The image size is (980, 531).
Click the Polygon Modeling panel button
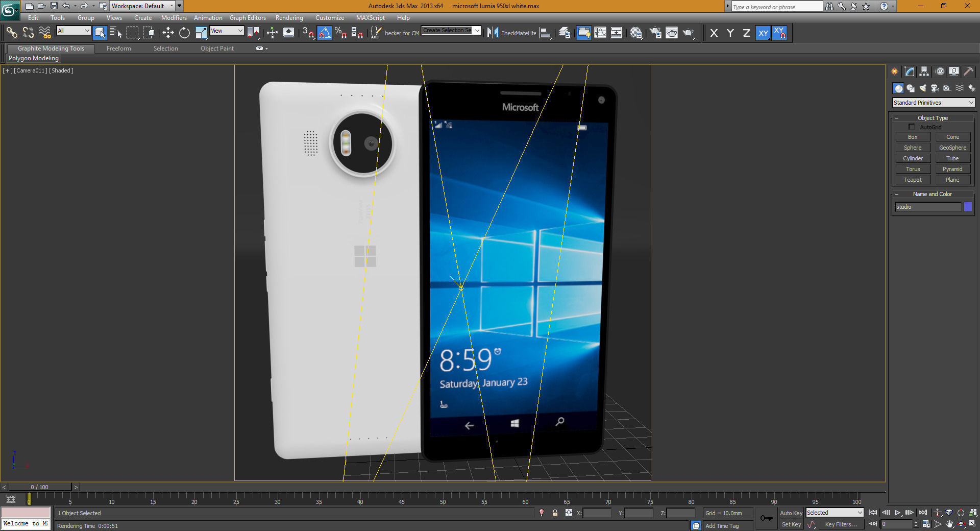34,58
